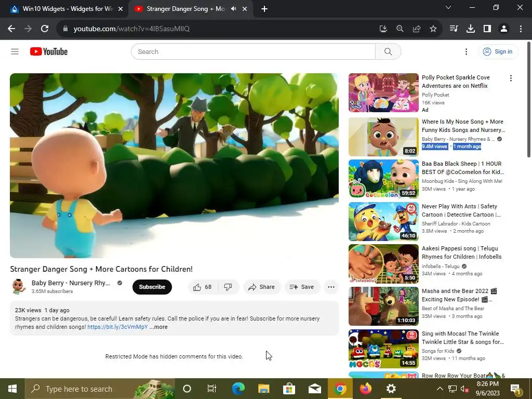This screenshot has width=532, height=399.
Task: Dislike the video with thumbs down
Action: (x=228, y=287)
